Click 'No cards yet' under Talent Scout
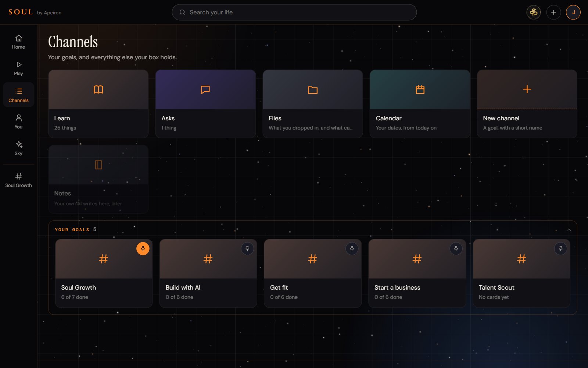Viewport: 588px width, 368px height. pos(494,297)
